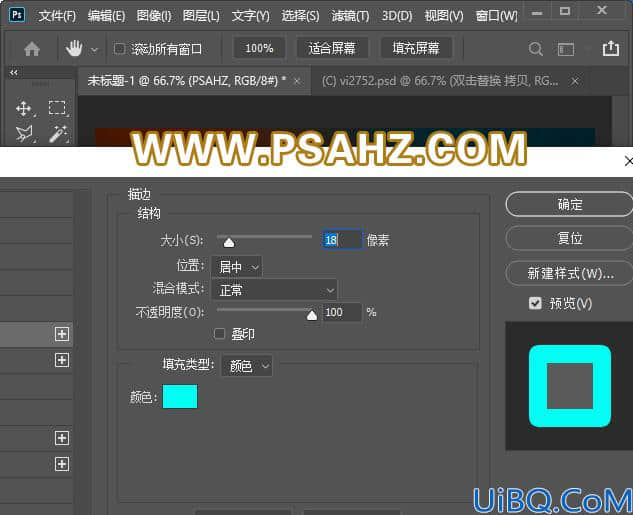Image resolution: width=633 pixels, height=515 pixels.
Task: Click the 新建样式(W)... button
Action: pos(569,273)
